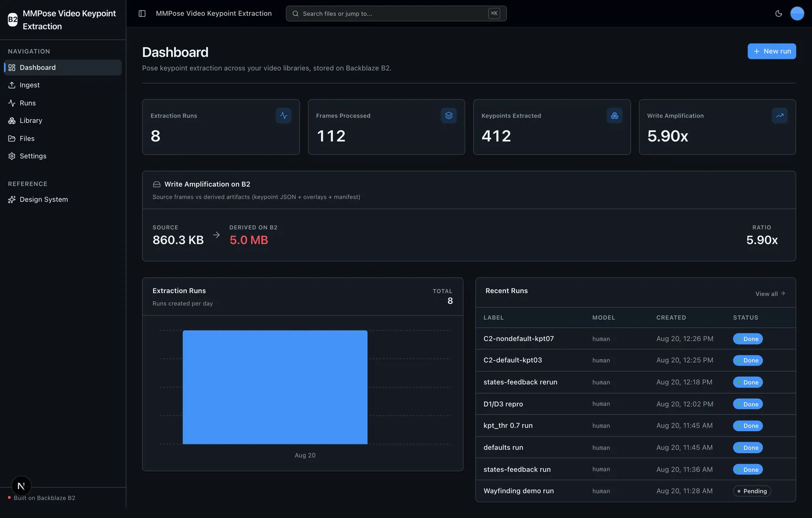Click the Library cubes icon

pos(12,121)
